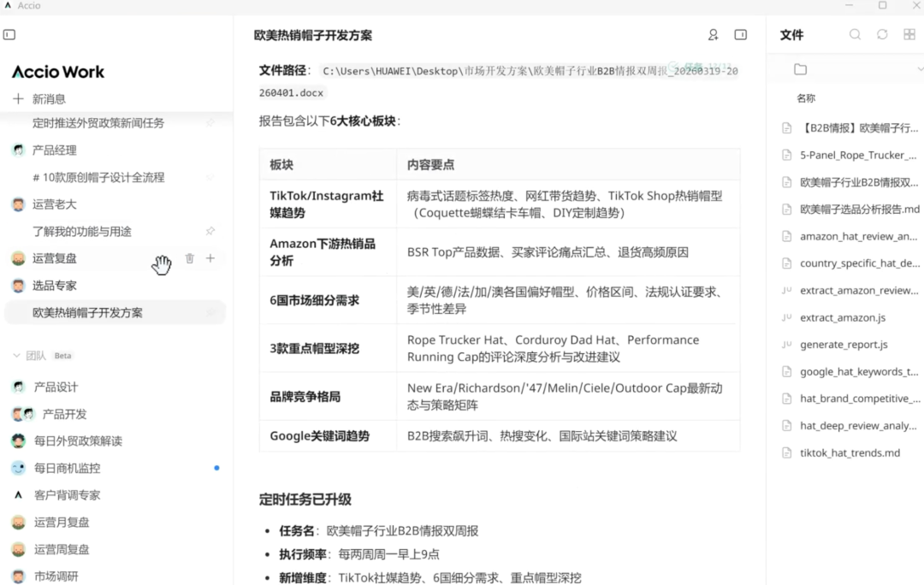Click the Accio Work logo in sidebar
The width and height of the screenshot is (924, 585).
[x=58, y=72]
